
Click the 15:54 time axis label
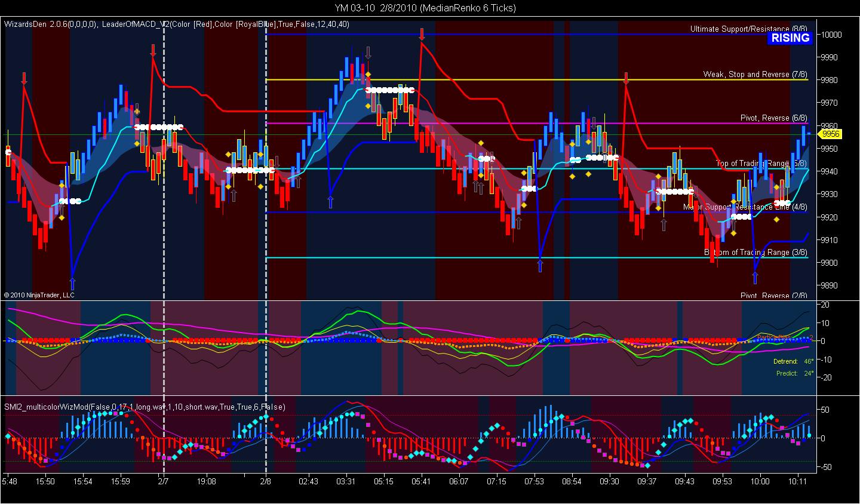coord(83,481)
